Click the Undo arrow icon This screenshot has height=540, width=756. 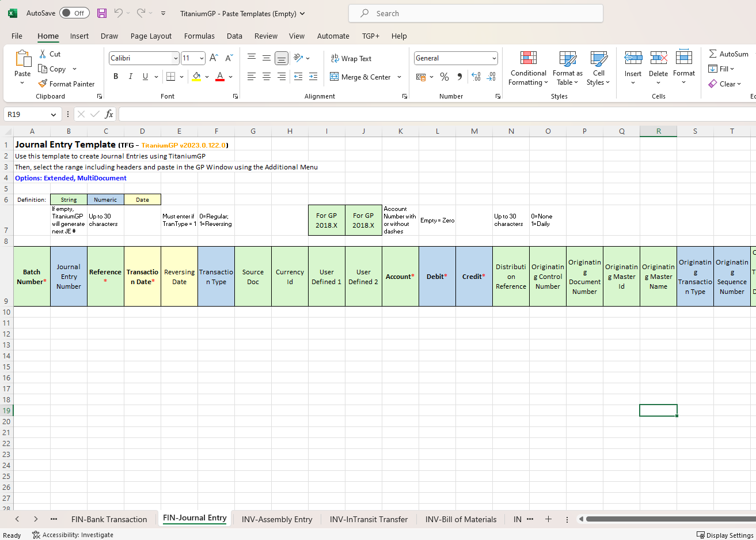pos(118,13)
